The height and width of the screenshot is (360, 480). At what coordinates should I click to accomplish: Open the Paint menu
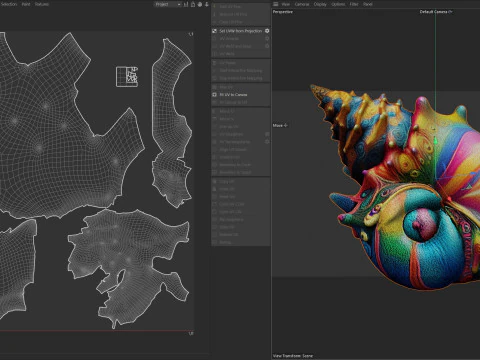tap(26, 4)
